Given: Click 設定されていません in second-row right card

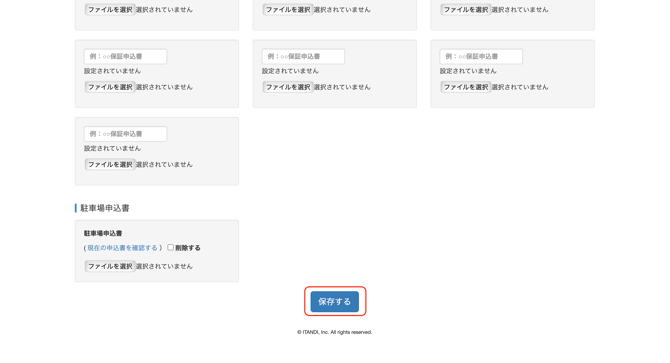Looking at the screenshot, I should tap(468, 71).
